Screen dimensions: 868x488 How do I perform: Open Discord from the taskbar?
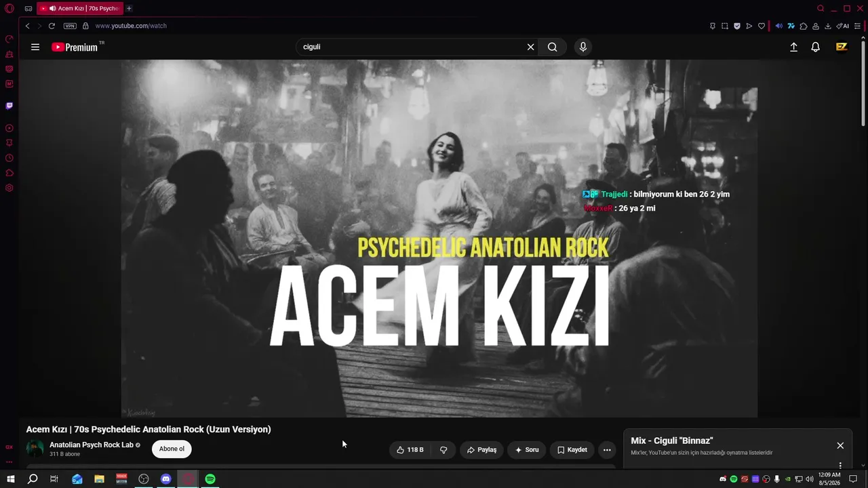[x=166, y=479]
